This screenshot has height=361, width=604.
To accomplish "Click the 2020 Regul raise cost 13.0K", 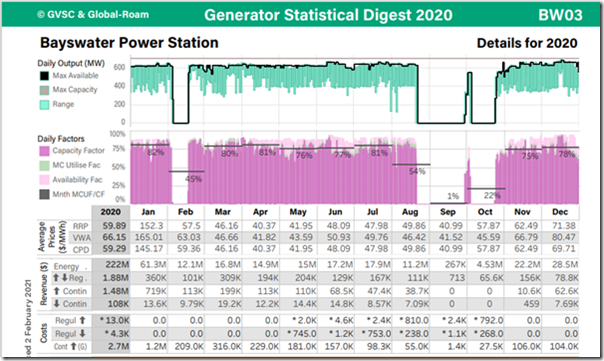I will (114, 321).
